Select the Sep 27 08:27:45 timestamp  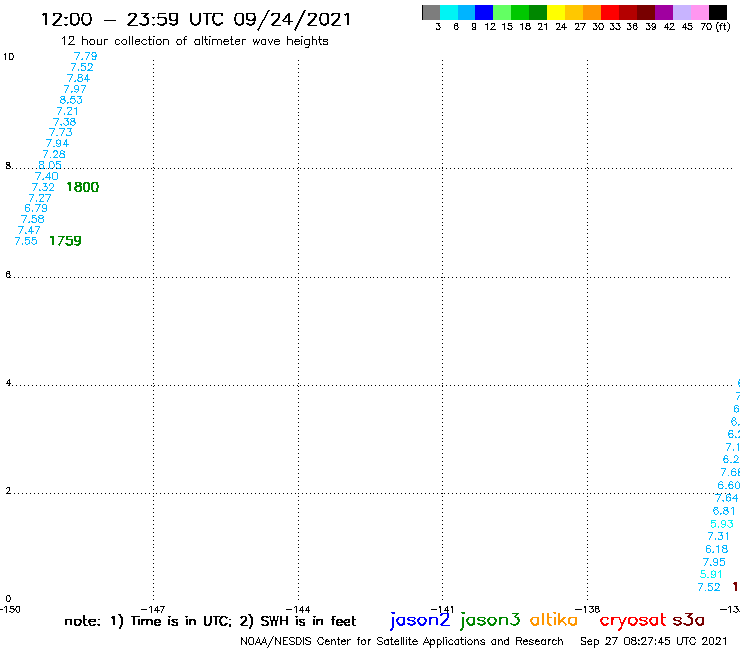coord(654,642)
